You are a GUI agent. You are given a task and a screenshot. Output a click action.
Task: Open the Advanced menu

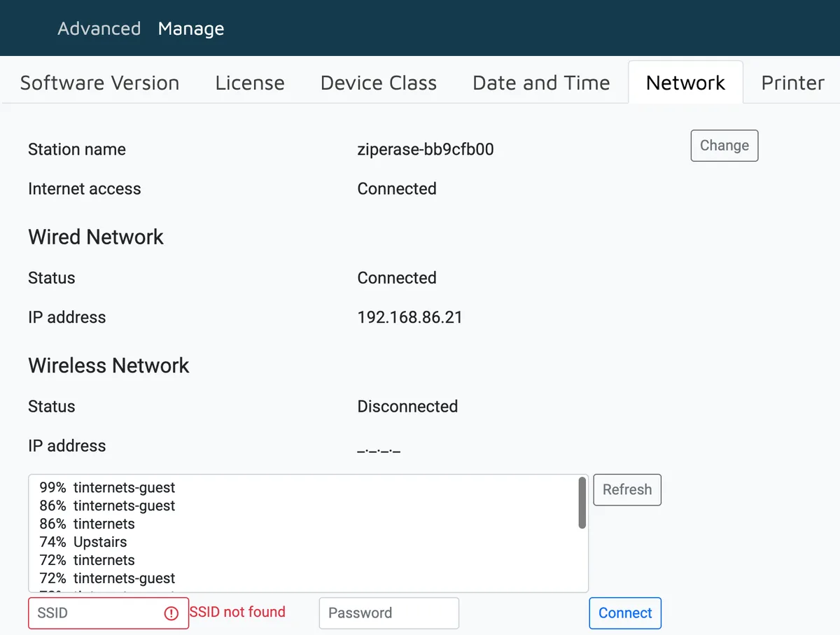click(x=99, y=29)
